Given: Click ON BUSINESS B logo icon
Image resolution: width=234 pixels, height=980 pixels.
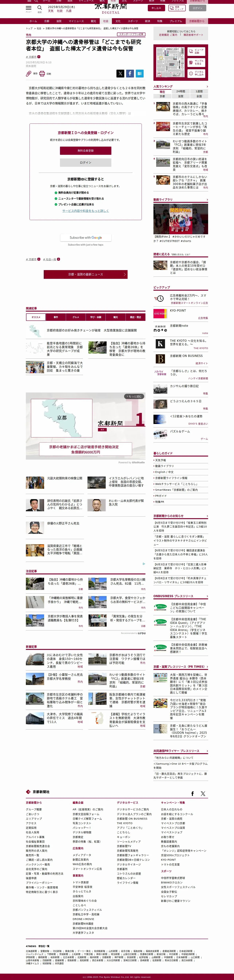Looking at the screenshot, I should (x=160, y=359).
